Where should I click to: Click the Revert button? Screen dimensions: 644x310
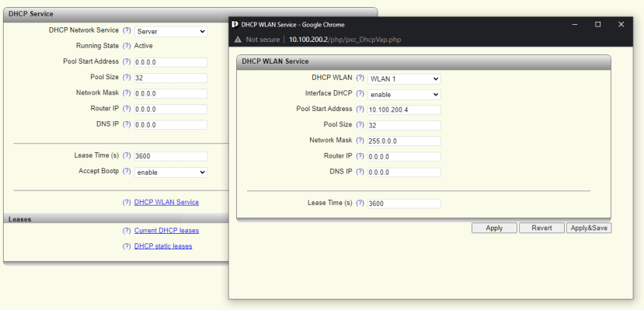click(541, 228)
